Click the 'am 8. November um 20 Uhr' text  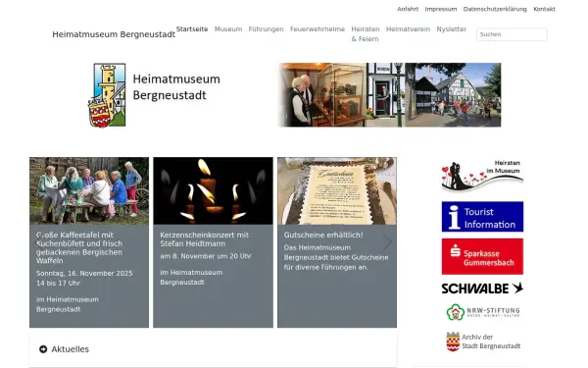click(206, 256)
